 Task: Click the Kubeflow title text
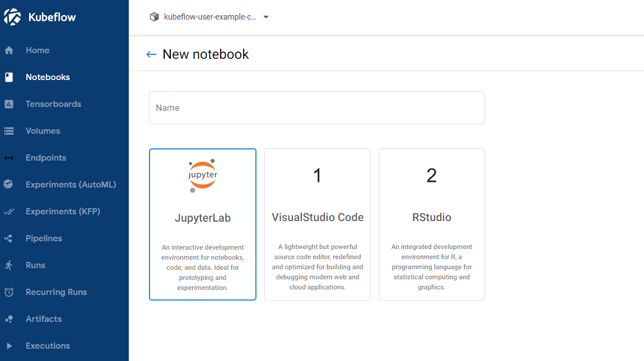[x=52, y=17]
